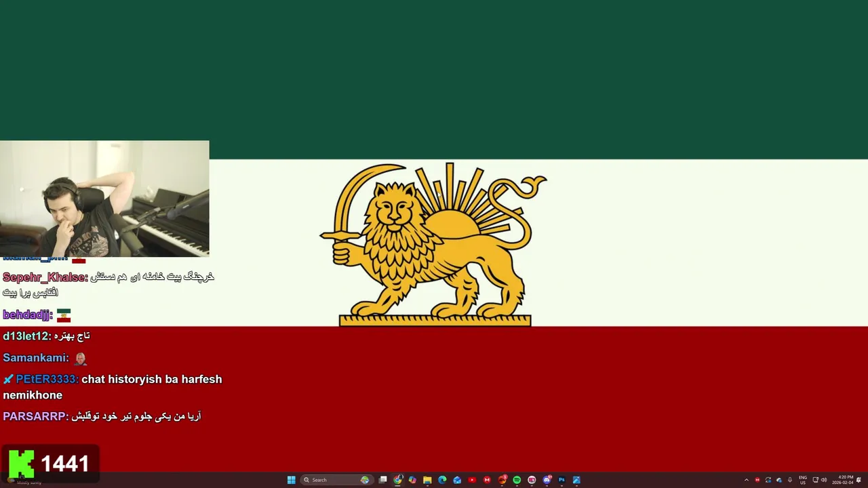Open network settings from the tray
This screenshot has height=488, width=868.
coord(815,480)
